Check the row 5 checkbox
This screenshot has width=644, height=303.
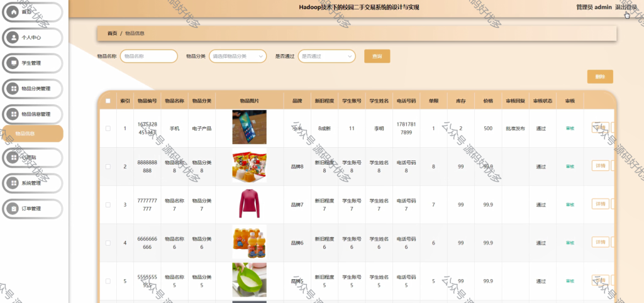click(108, 281)
